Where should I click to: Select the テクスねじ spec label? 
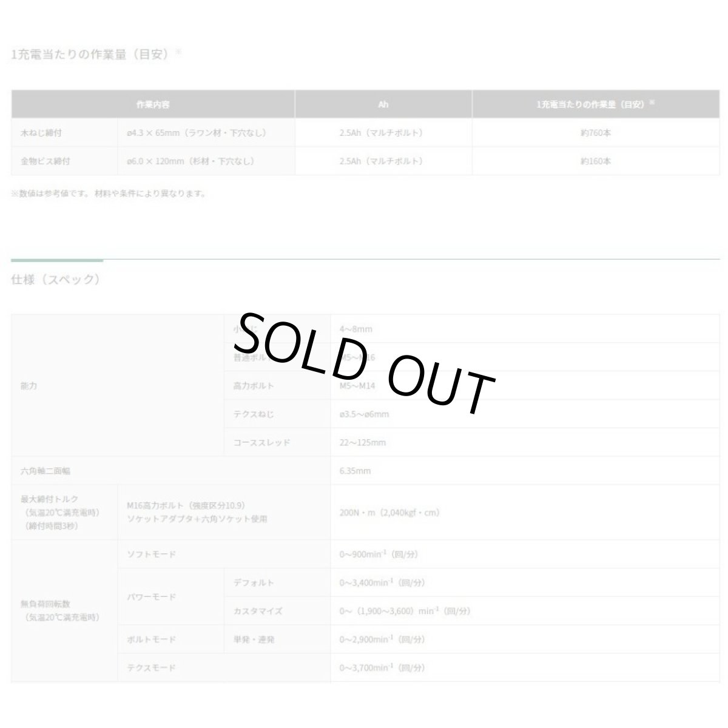[x=254, y=414]
